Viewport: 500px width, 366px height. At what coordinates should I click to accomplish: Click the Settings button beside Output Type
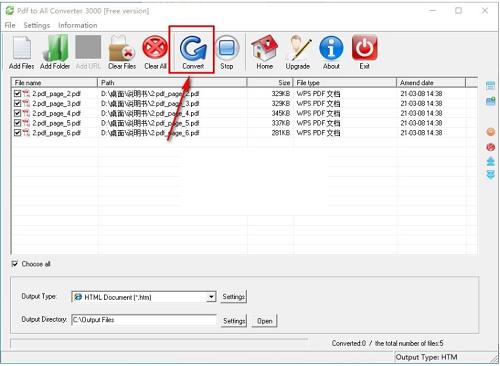pos(233,297)
